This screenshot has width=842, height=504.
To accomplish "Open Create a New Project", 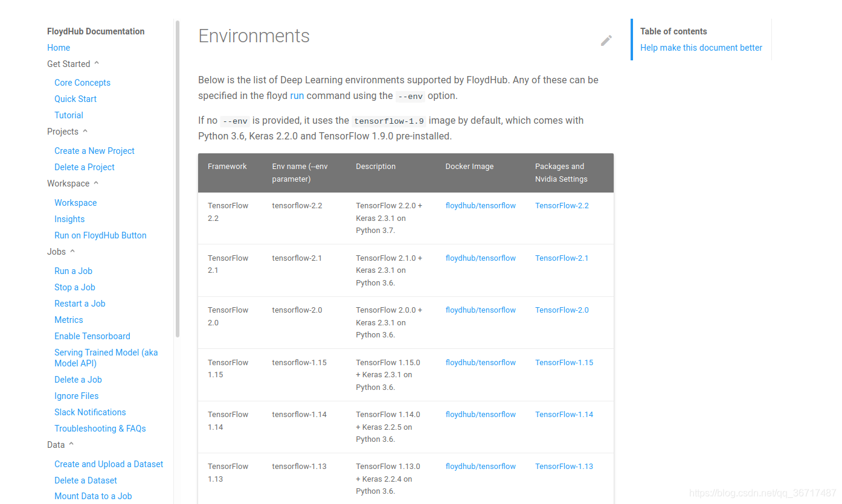I will click(94, 151).
